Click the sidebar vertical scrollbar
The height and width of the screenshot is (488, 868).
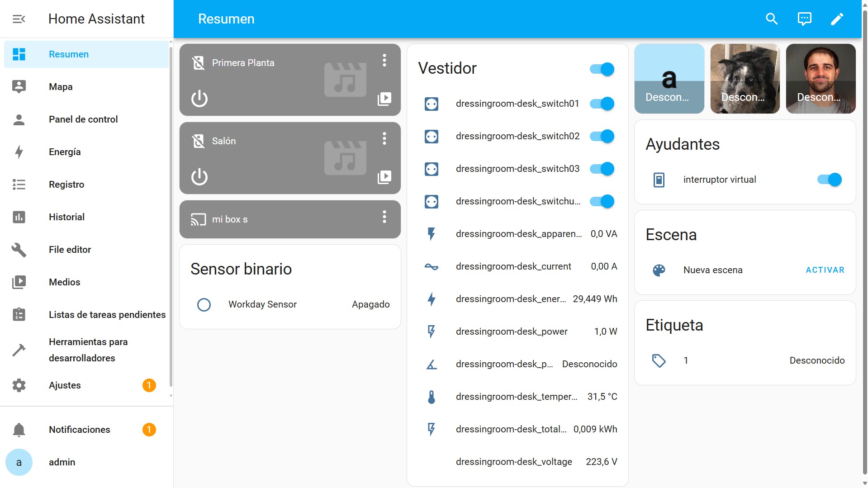(x=171, y=217)
